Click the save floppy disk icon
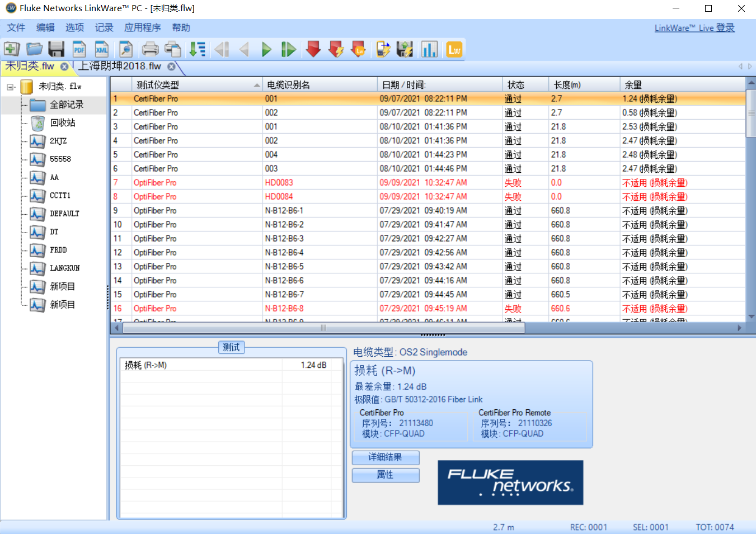Image resolution: width=756 pixels, height=534 pixels. click(56, 49)
